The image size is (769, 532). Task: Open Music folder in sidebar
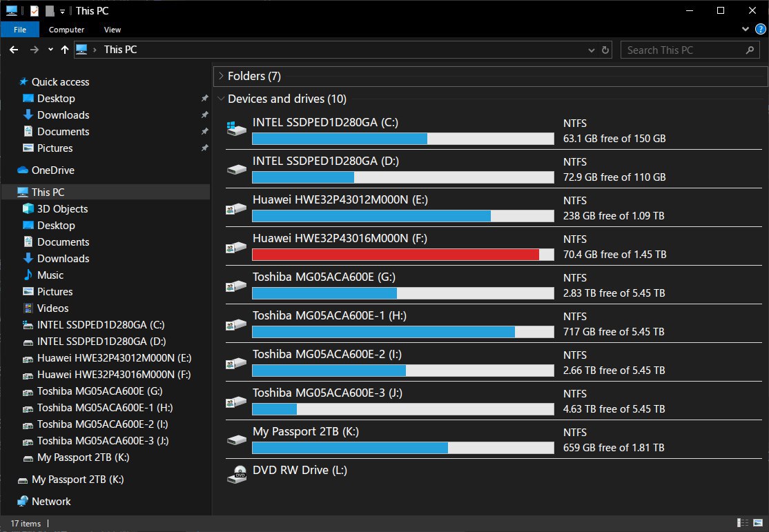(50, 275)
